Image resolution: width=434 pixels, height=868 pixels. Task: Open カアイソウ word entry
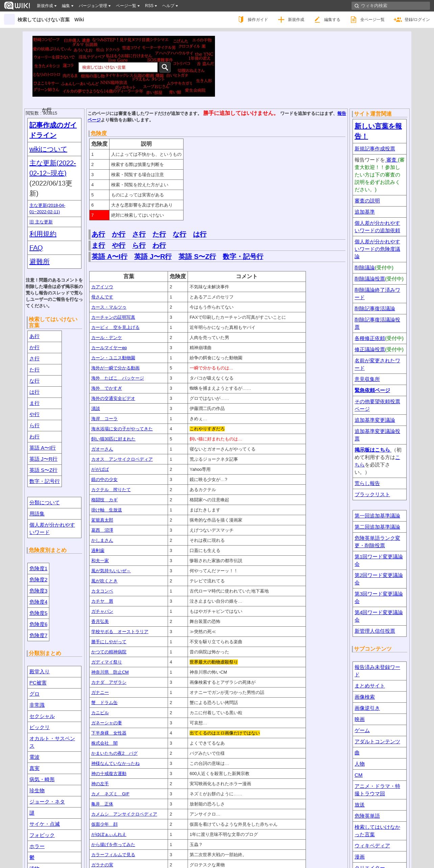point(102,287)
